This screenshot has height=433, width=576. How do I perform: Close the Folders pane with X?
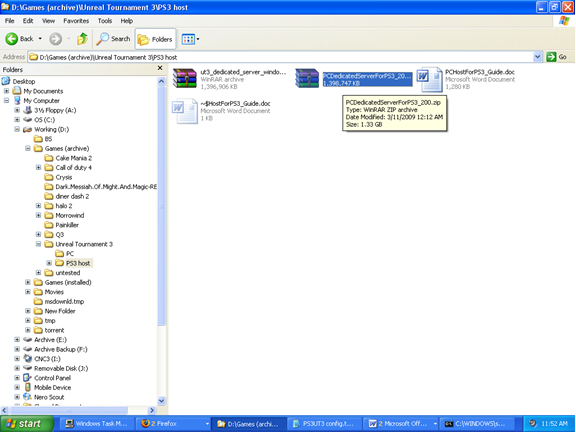pyautogui.click(x=160, y=68)
